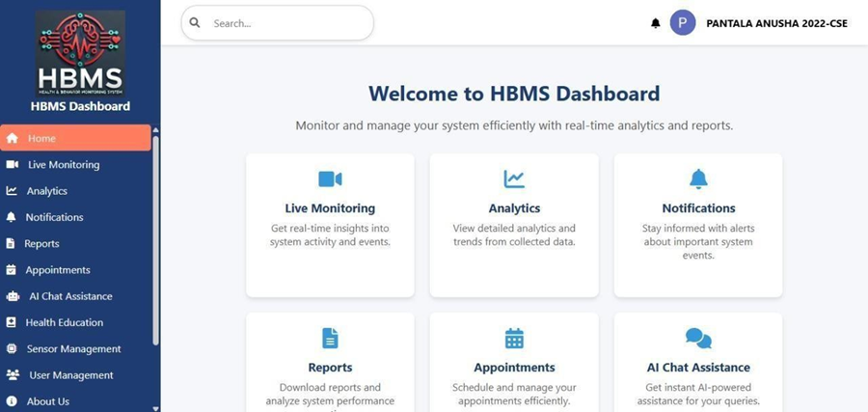Click the calendar icon on Appointments card
This screenshot has height=412, width=868.
[514, 338]
